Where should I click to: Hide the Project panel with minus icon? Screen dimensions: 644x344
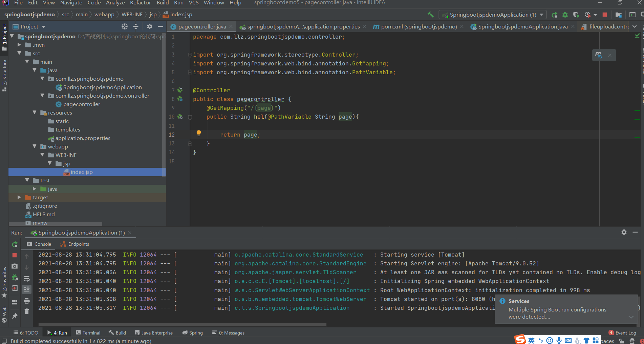pos(160,26)
